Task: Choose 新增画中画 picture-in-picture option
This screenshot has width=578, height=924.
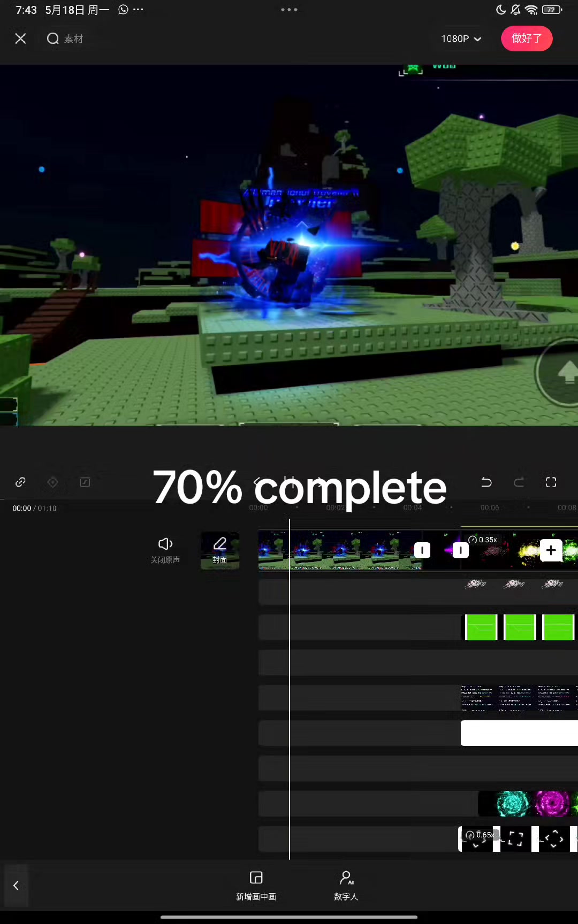Action: coord(256,886)
